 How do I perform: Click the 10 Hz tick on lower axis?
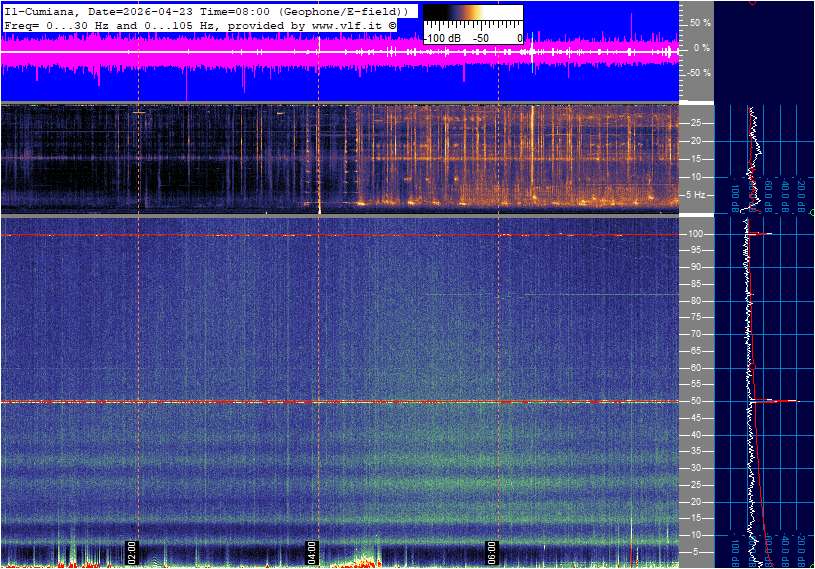(x=694, y=535)
